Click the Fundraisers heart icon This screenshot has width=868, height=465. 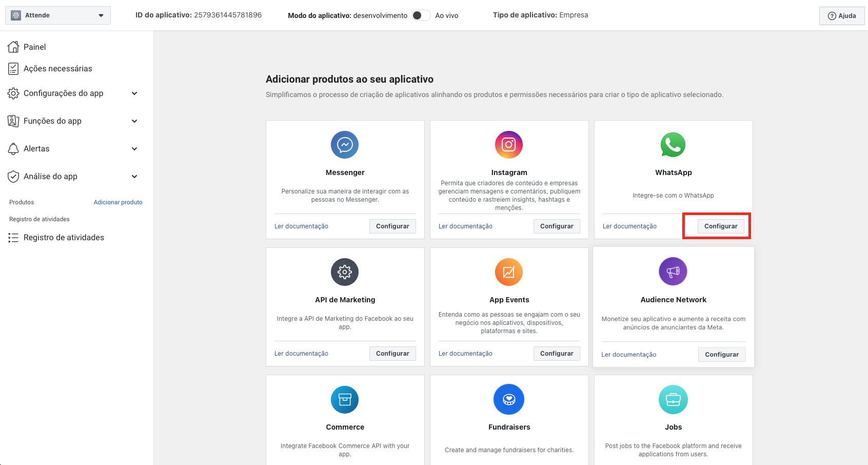coord(509,399)
